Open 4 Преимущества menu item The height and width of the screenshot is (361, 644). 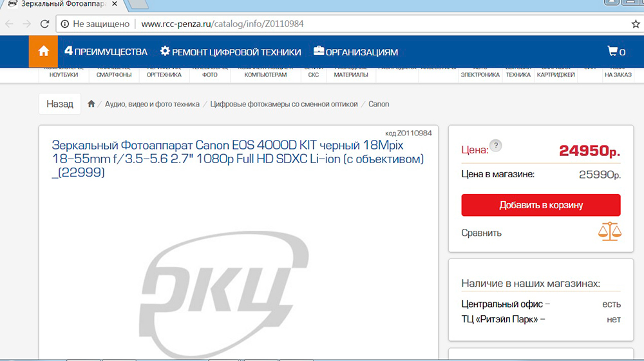pos(106,52)
